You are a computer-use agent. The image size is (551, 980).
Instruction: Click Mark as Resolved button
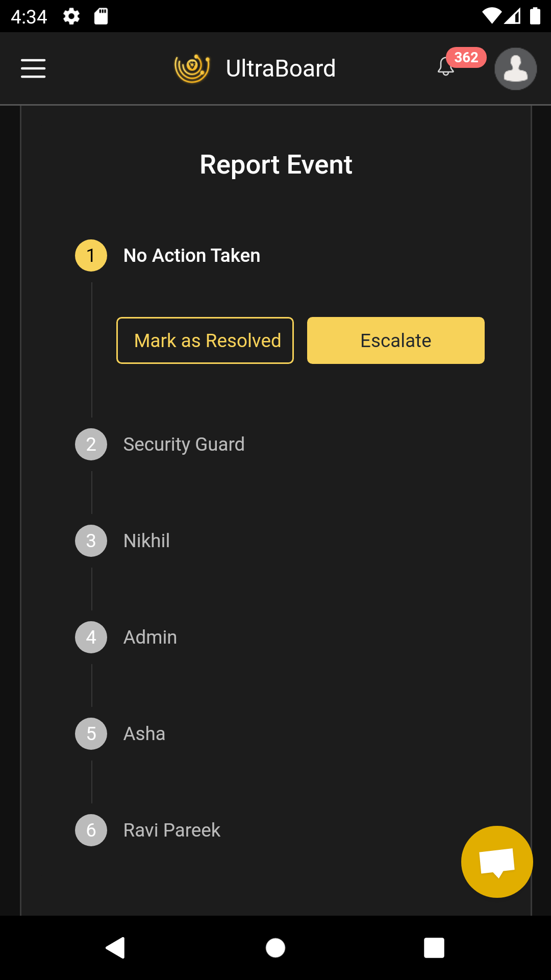pos(205,340)
